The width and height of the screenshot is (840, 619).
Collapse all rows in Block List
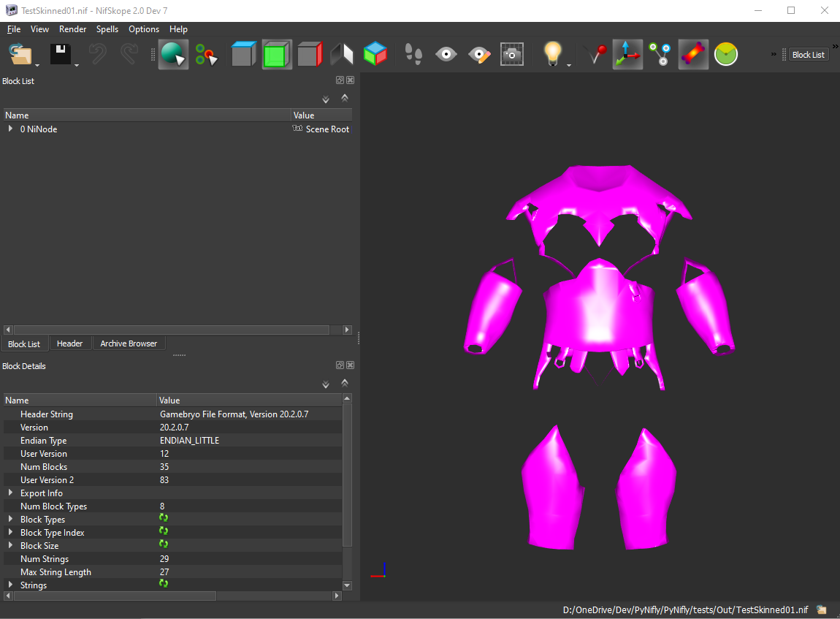345,98
